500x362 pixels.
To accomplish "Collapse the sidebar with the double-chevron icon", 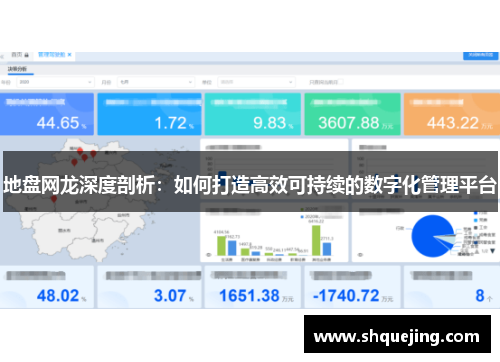I will [x=2, y=57].
